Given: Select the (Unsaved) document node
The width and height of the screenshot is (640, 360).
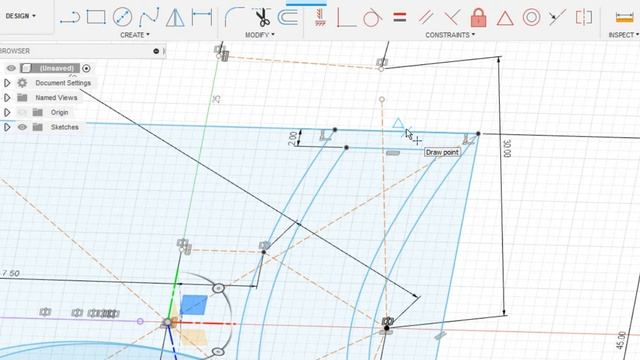Looking at the screenshot, I should coord(56,68).
